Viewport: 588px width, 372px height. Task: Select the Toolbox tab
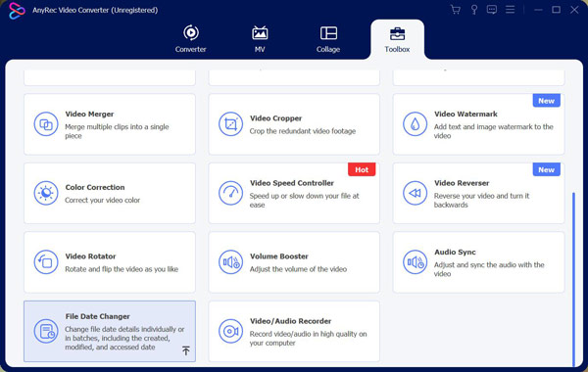[397, 39]
